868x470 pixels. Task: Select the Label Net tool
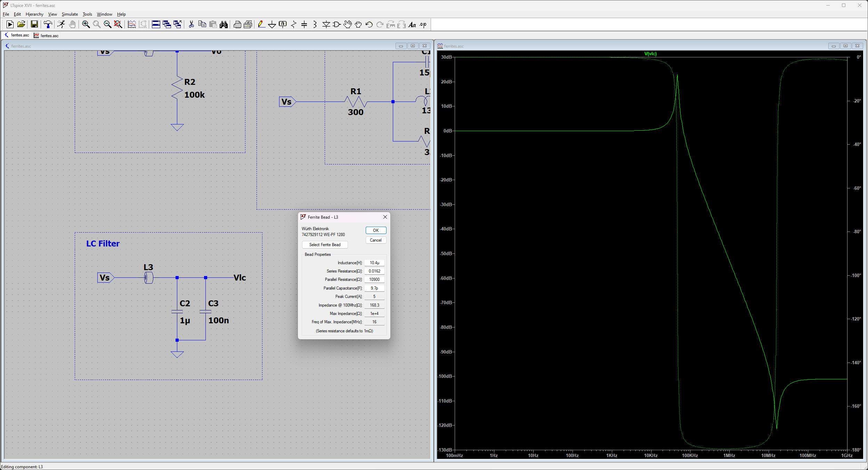[283, 24]
